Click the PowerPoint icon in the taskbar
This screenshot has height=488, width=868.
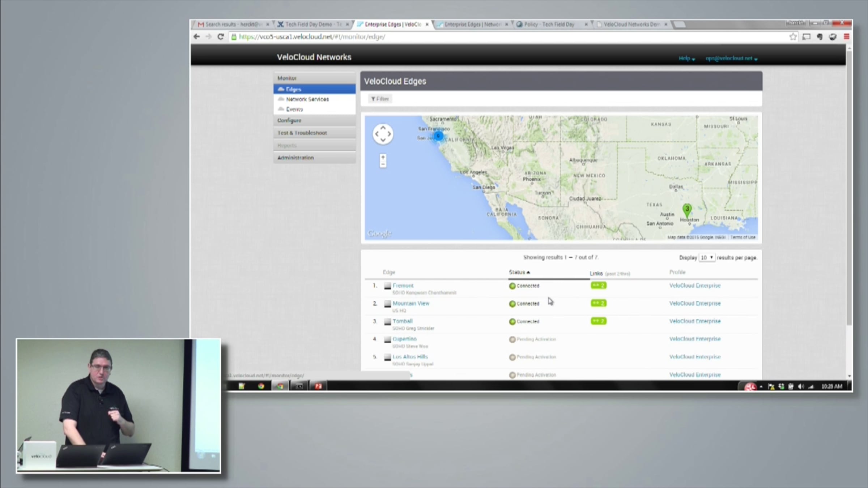(x=318, y=386)
